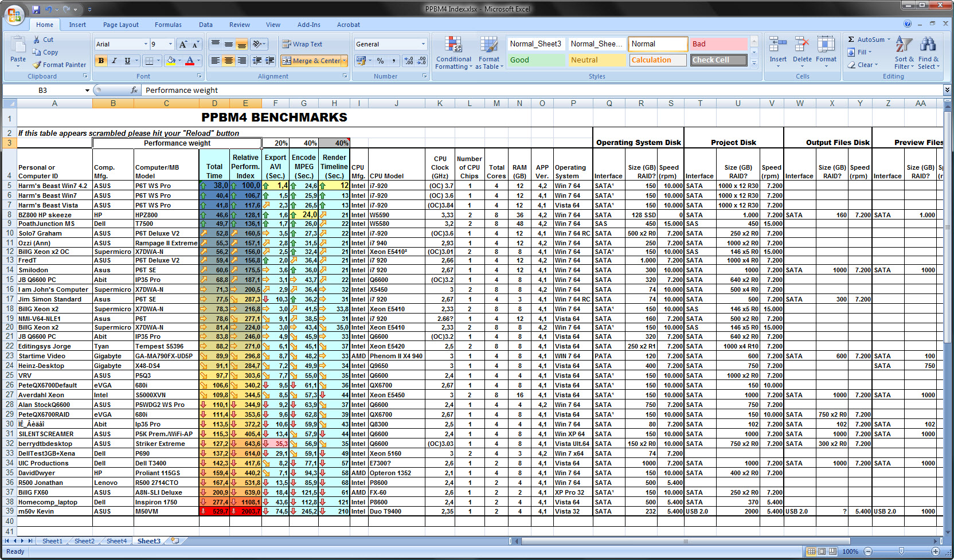This screenshot has width=954, height=560.
Task: Click the Increase Decimal icon
Action: (x=409, y=60)
